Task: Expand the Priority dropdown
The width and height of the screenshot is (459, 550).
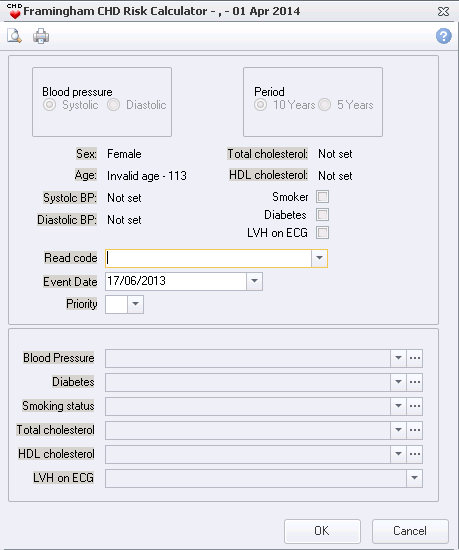Action: pyautogui.click(x=135, y=304)
